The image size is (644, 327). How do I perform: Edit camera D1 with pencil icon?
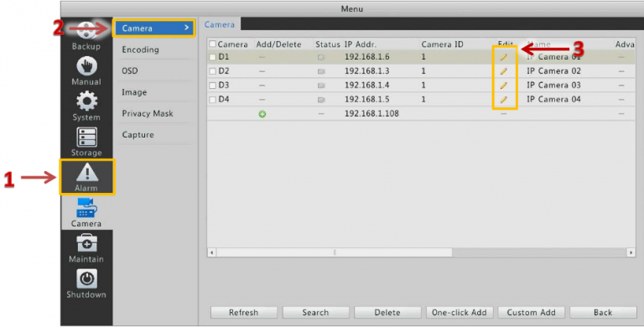click(503, 57)
